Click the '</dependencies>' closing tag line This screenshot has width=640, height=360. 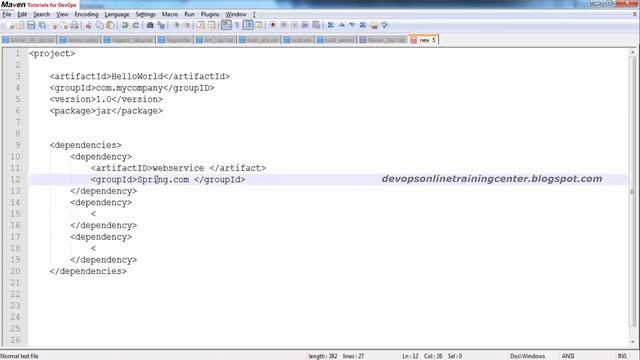(88, 271)
